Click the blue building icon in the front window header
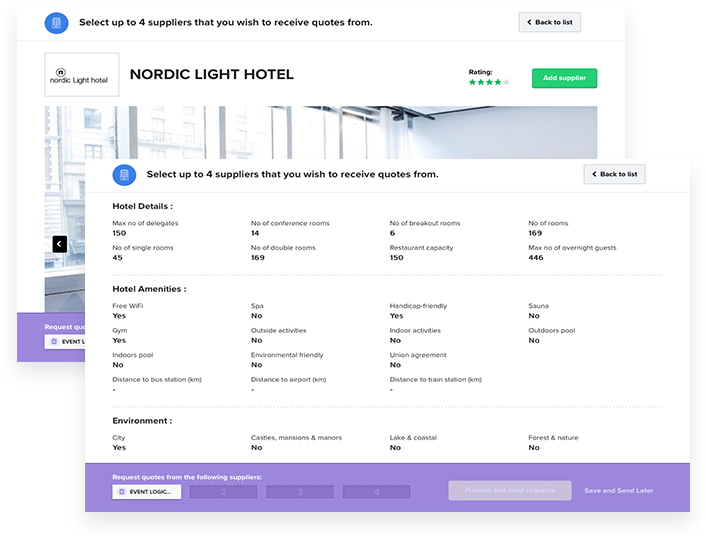The width and height of the screenshot is (707, 539). (x=124, y=175)
